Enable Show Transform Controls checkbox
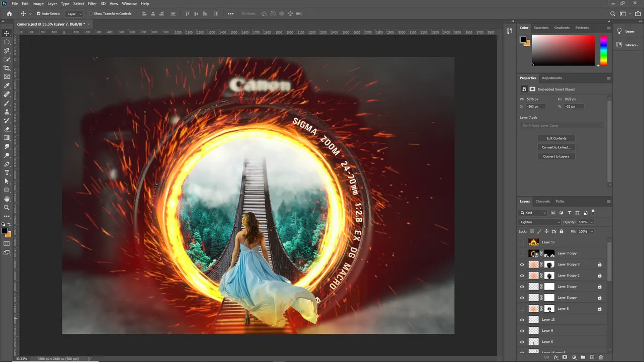This screenshot has height=362, width=644. coord(91,14)
